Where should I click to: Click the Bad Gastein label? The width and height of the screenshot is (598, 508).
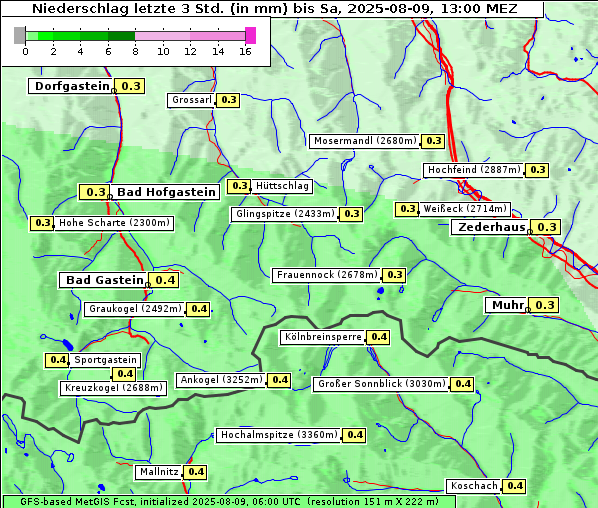click(104, 280)
